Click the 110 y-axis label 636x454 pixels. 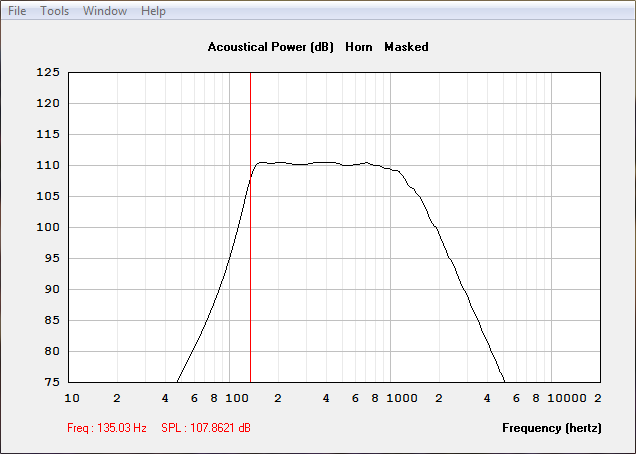tap(48, 165)
